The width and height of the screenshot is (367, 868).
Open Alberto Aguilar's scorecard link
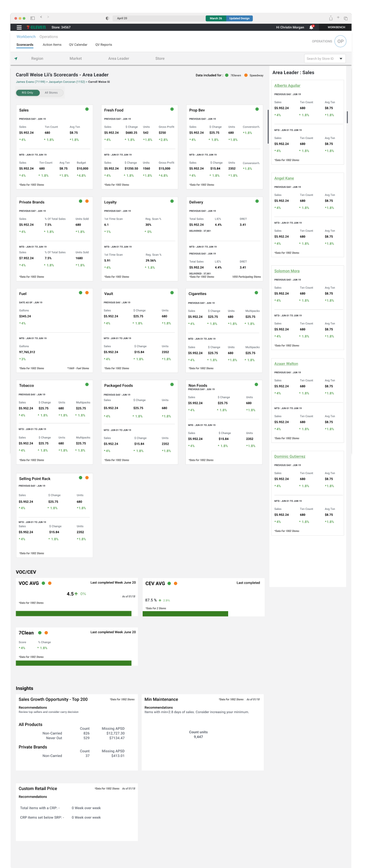tap(287, 86)
